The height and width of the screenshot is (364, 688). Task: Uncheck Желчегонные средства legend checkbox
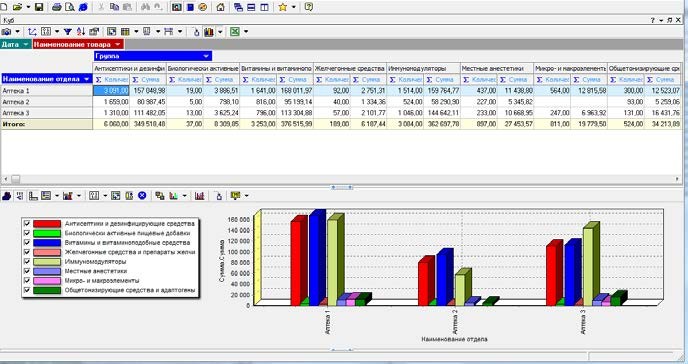[27, 252]
